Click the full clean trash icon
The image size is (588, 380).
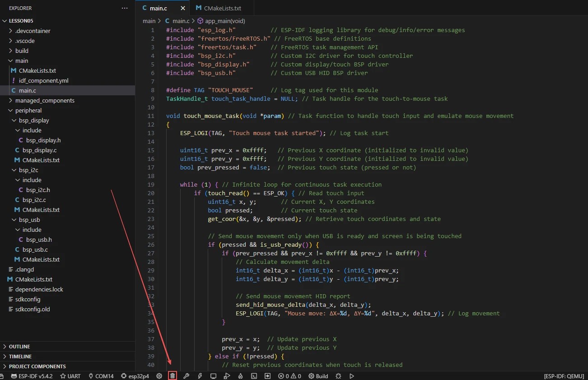coord(172,376)
